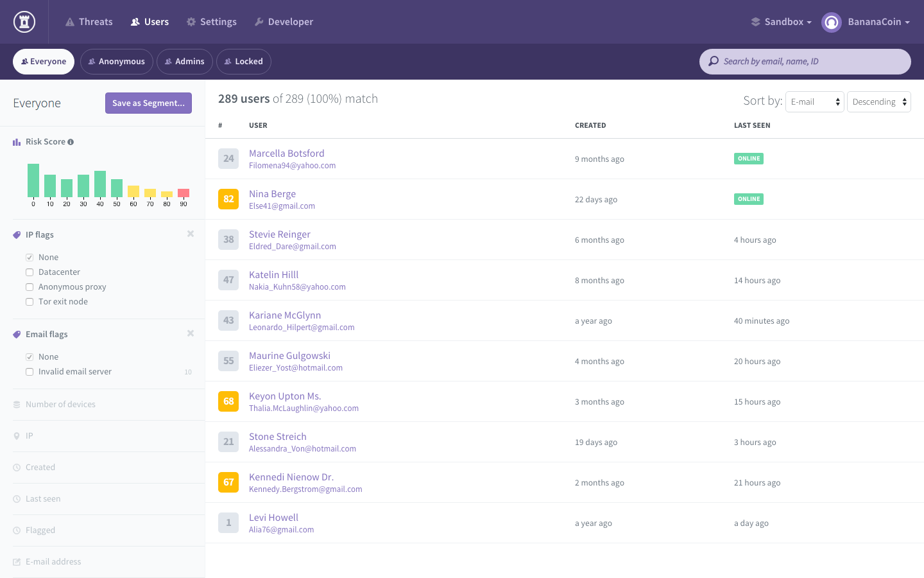This screenshot has width=924, height=578.
Task: Click risk score badge 1 for Levi Howell
Action: [x=228, y=523]
